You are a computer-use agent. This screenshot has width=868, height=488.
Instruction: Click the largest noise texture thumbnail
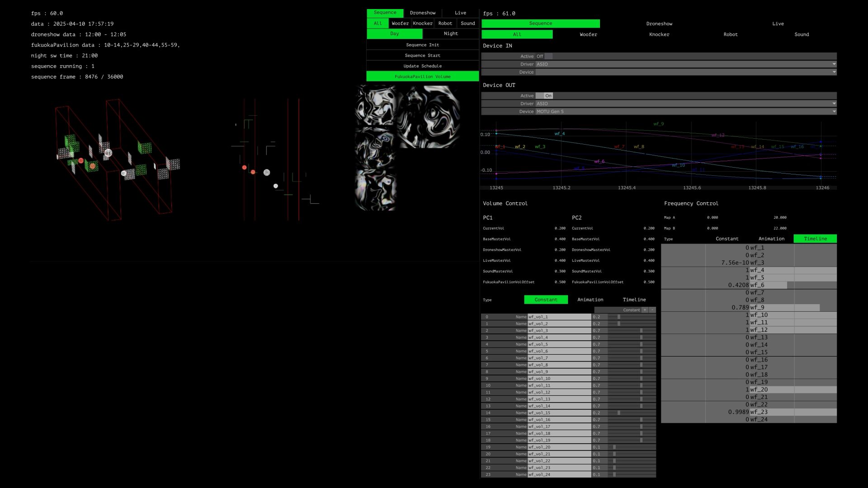[428, 117]
